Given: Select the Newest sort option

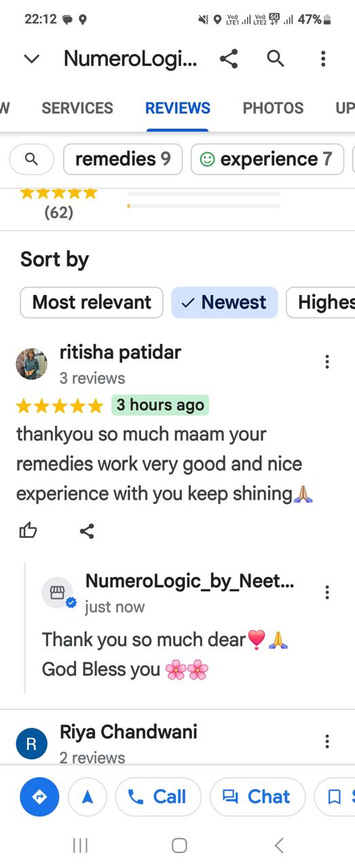Looking at the screenshot, I should (x=225, y=302).
